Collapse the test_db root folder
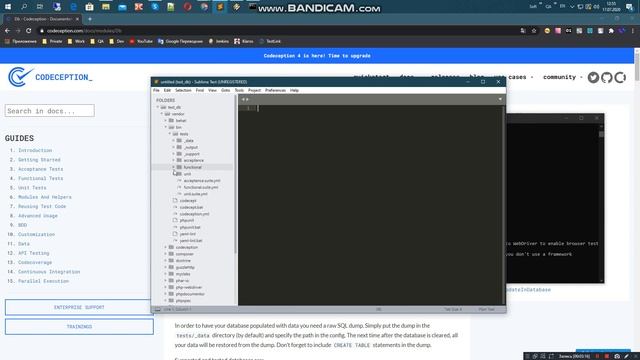640x360 pixels. click(x=158, y=107)
